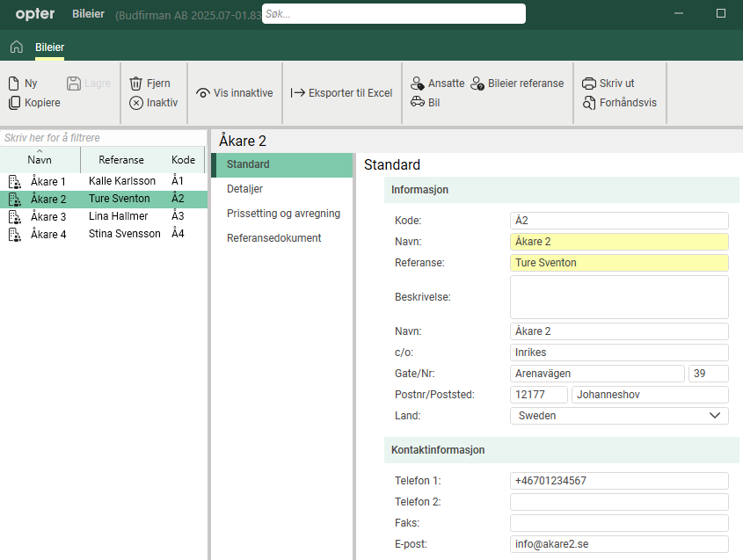The image size is (743, 560).
Task: Open the Bil vehicle icon
Action: click(x=418, y=103)
